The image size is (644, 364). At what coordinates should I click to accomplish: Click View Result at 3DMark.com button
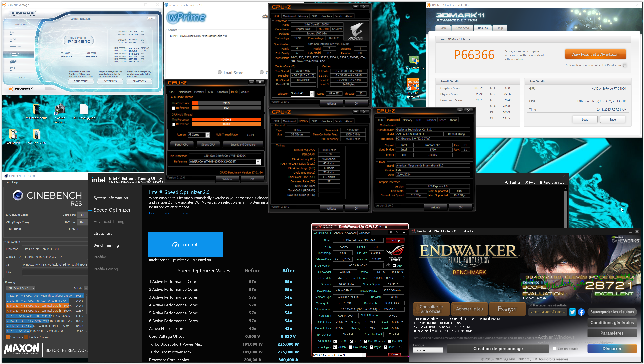click(x=595, y=54)
